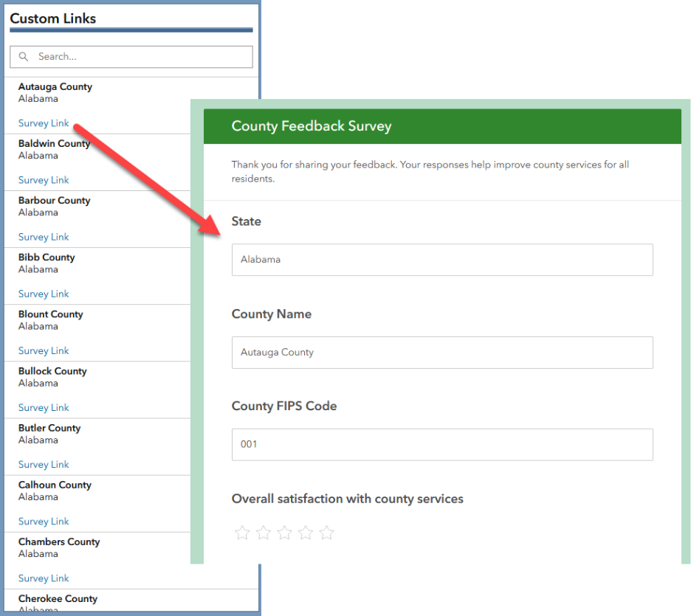Open Barbour County survey link
The height and width of the screenshot is (616, 691).
tap(44, 237)
